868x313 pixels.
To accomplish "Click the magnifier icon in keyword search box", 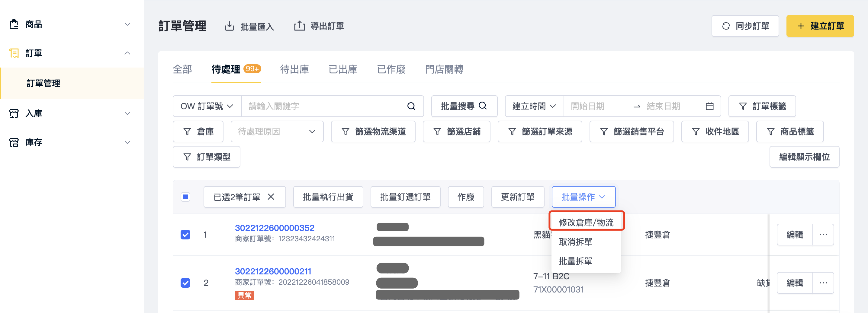I will click(411, 106).
